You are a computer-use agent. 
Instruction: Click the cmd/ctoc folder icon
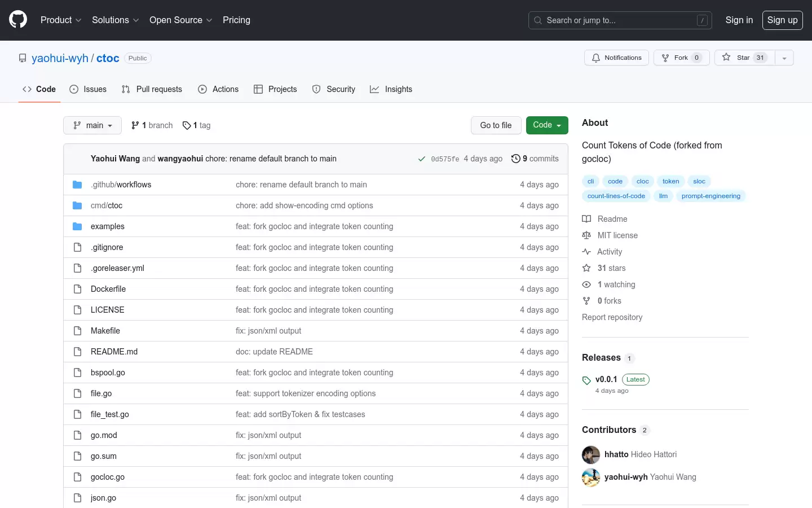point(77,205)
